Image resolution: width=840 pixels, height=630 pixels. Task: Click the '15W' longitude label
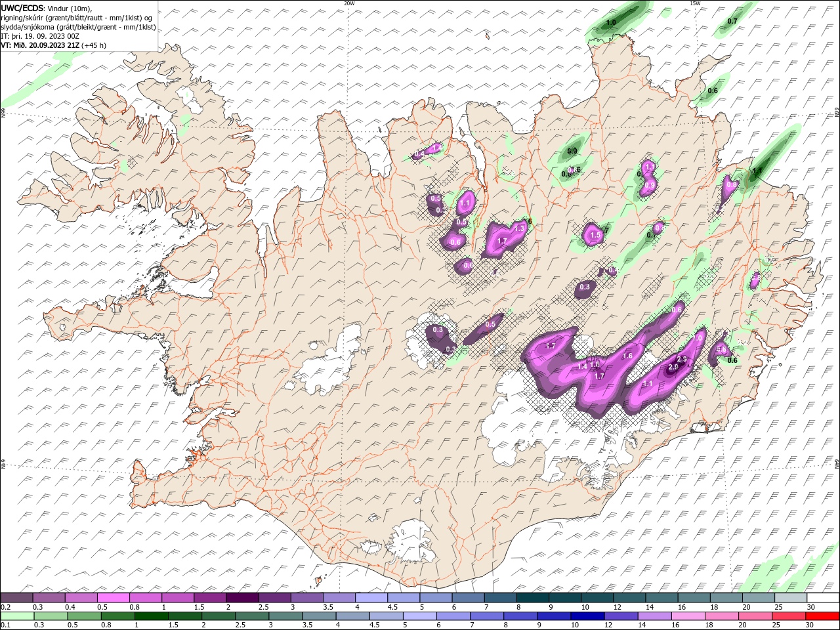(x=694, y=3)
